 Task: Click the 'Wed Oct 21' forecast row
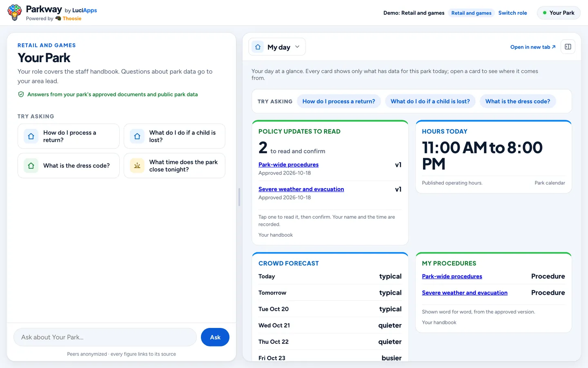(330, 325)
